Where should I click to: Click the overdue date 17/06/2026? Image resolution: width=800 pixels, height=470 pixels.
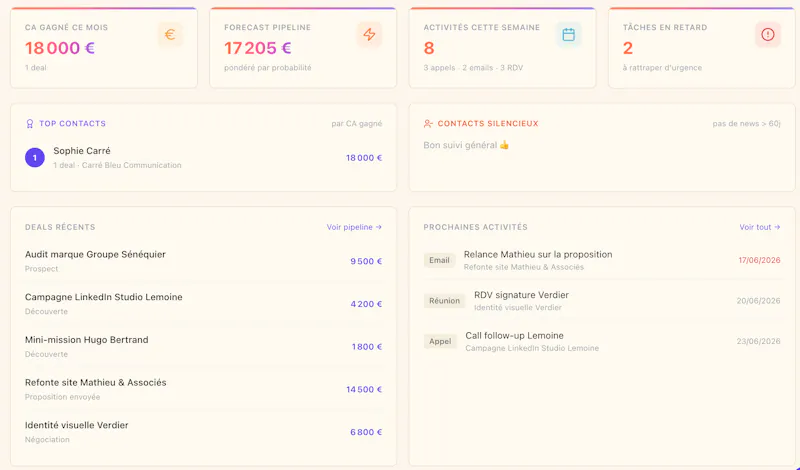pyautogui.click(x=759, y=260)
